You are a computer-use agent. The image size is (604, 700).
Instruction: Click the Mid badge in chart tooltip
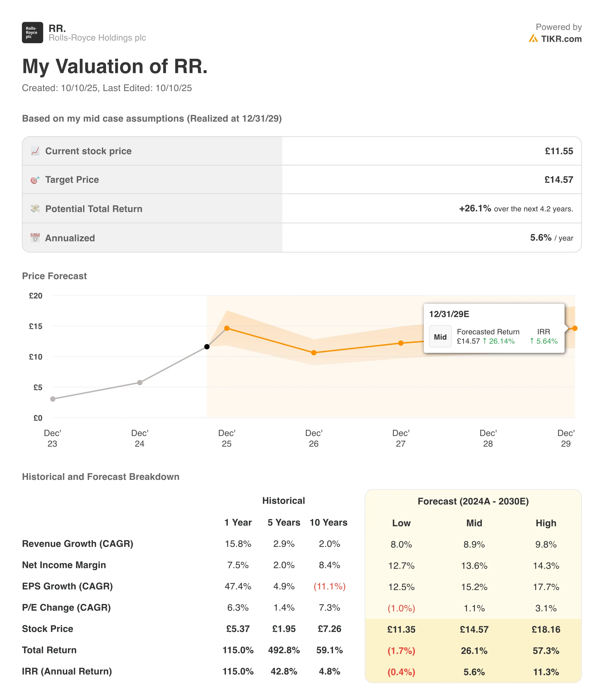click(440, 337)
